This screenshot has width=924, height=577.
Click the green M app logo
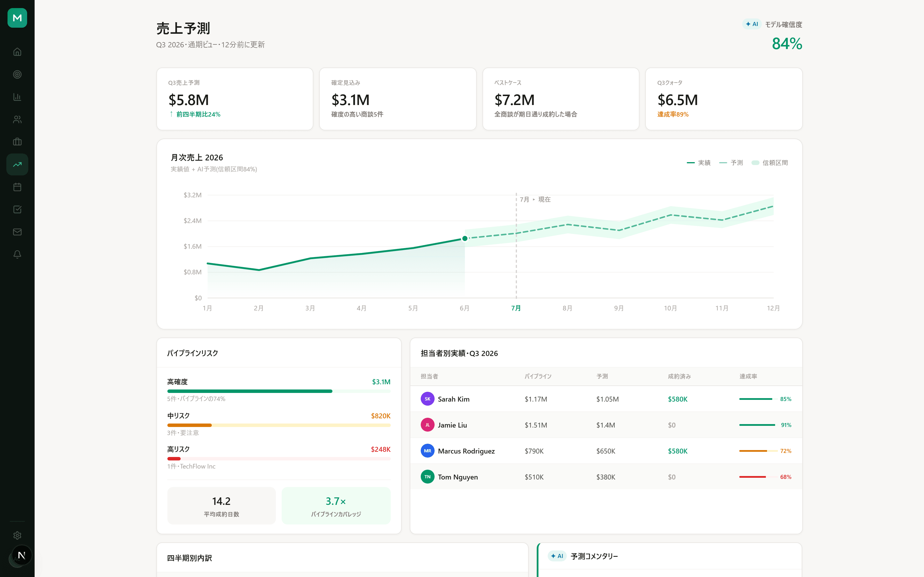coord(17,18)
